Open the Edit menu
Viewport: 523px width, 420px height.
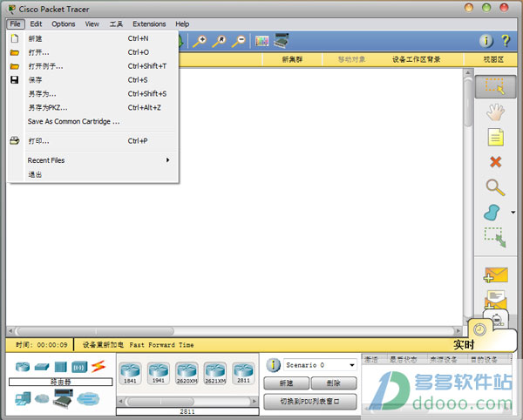coord(36,24)
